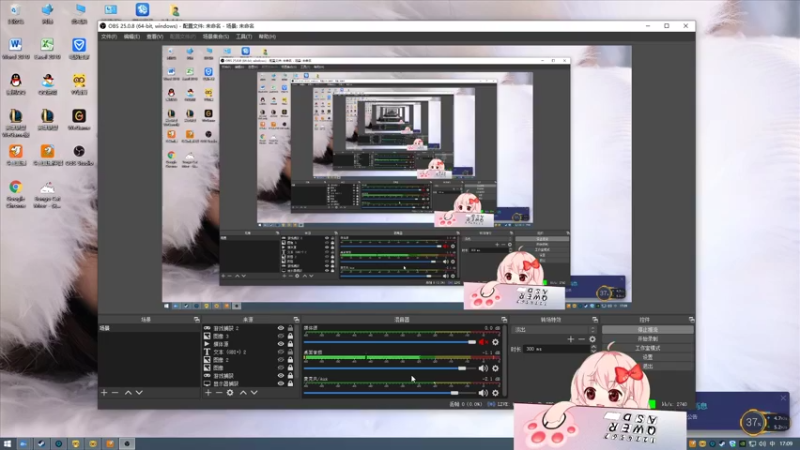Open the 工具(T) menu
Image resolution: width=800 pixels, height=450 pixels.
pyautogui.click(x=244, y=37)
